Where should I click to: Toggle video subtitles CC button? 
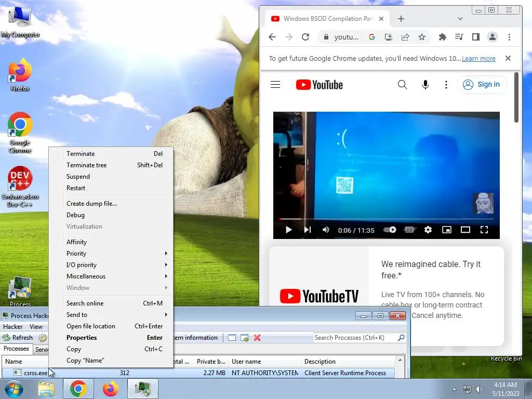409,230
